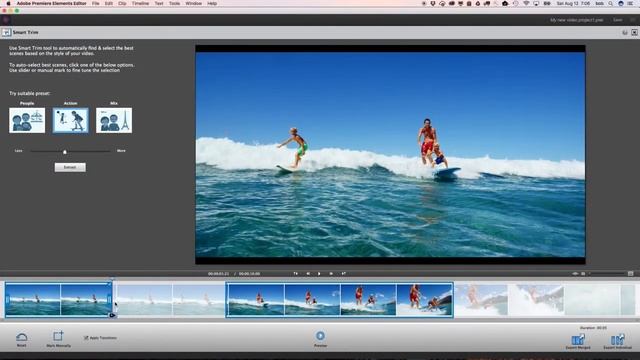Open the Apple menu

coord(8,3)
